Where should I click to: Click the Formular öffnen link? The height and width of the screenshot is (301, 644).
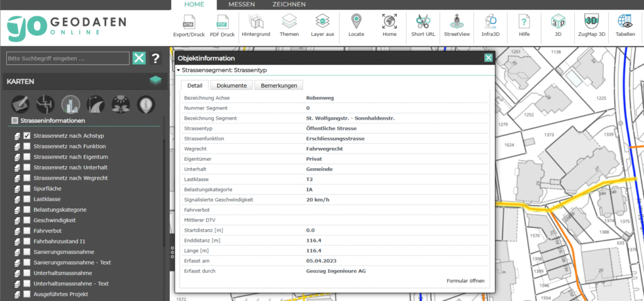465,280
